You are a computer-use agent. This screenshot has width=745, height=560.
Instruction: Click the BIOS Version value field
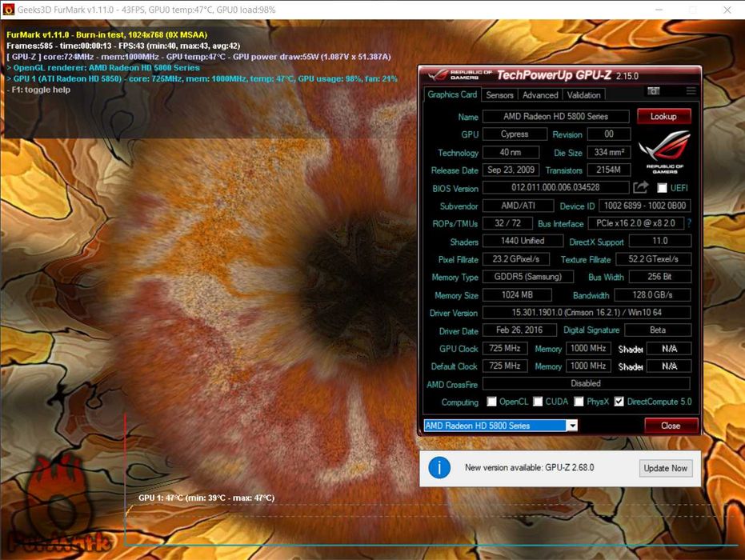point(555,187)
